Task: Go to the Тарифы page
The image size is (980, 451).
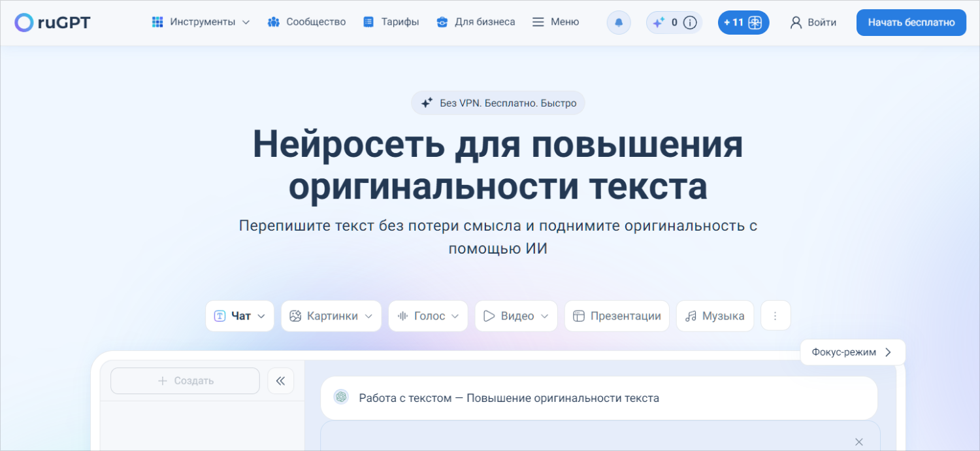Action: click(x=391, y=22)
